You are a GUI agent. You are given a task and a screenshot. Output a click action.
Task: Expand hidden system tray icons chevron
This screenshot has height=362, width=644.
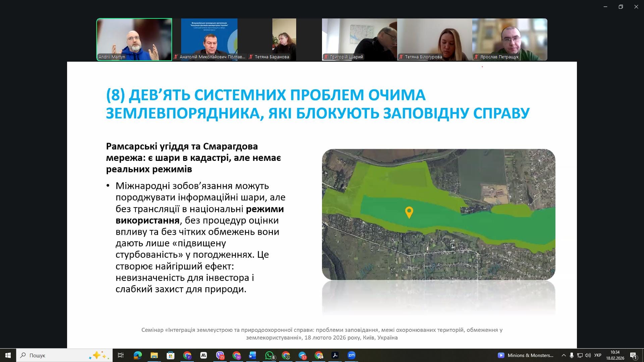coord(563,355)
